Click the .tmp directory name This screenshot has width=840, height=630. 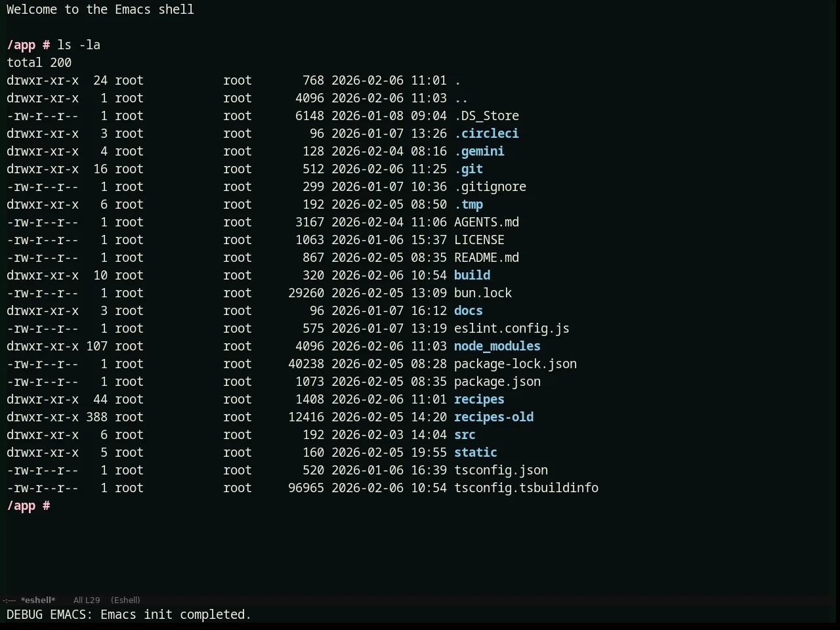click(x=469, y=204)
